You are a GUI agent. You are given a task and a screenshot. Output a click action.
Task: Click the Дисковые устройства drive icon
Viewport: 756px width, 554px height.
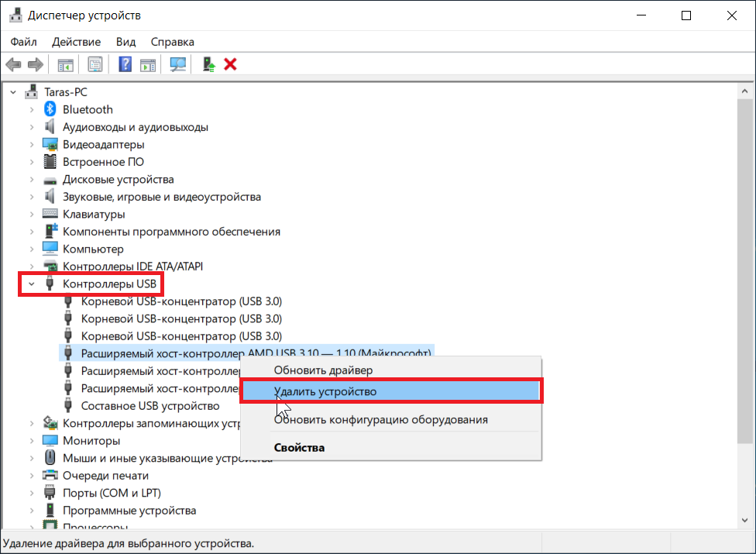pyautogui.click(x=50, y=181)
